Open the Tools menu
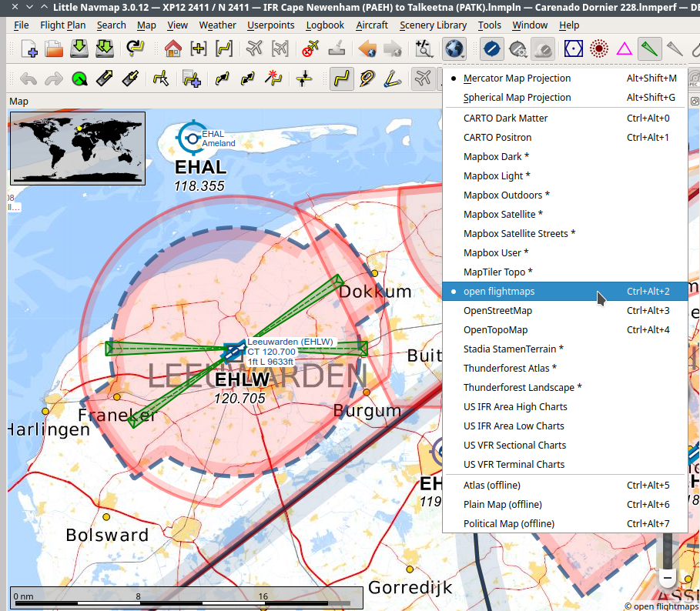Screen dimensions: 700x611 pyautogui.click(x=489, y=25)
